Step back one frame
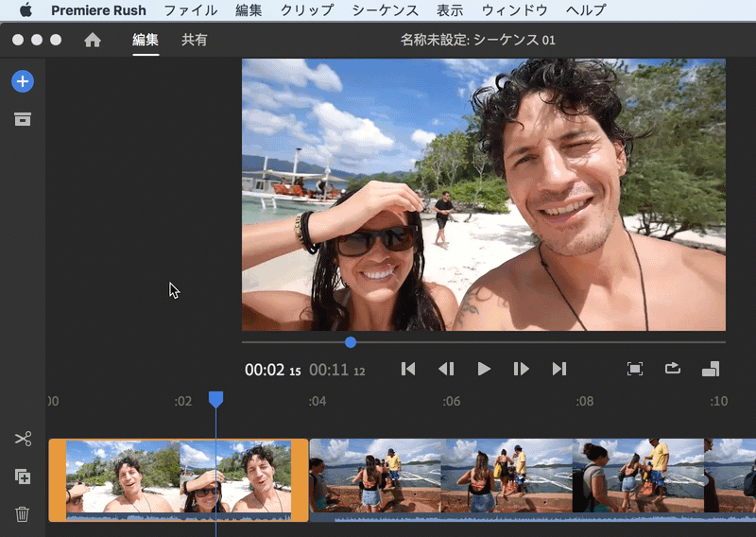 pos(446,369)
